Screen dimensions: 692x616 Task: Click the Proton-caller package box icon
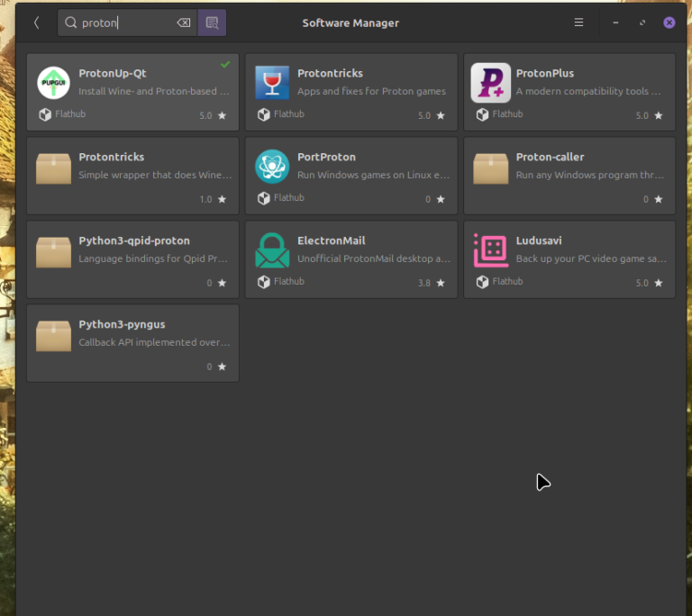tap(491, 168)
